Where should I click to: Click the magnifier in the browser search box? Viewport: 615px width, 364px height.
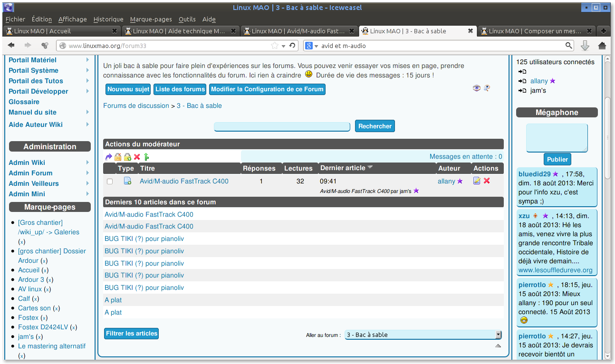pyautogui.click(x=569, y=46)
